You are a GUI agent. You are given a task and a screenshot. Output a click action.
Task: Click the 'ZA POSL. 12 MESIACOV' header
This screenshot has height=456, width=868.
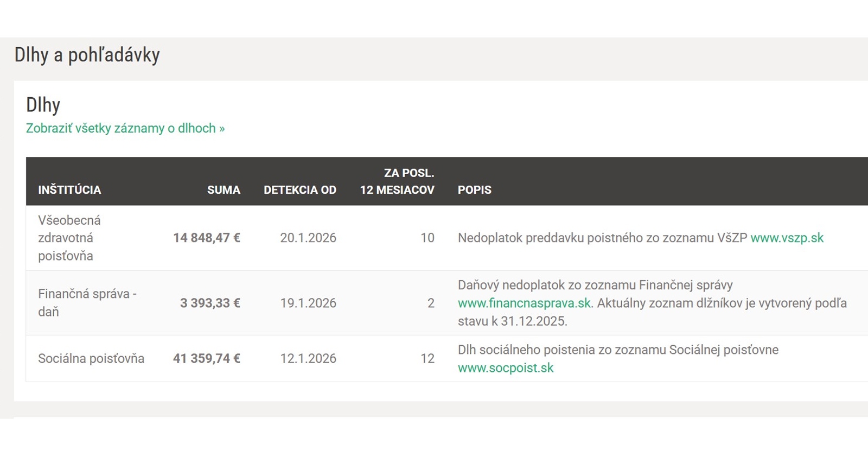click(397, 182)
